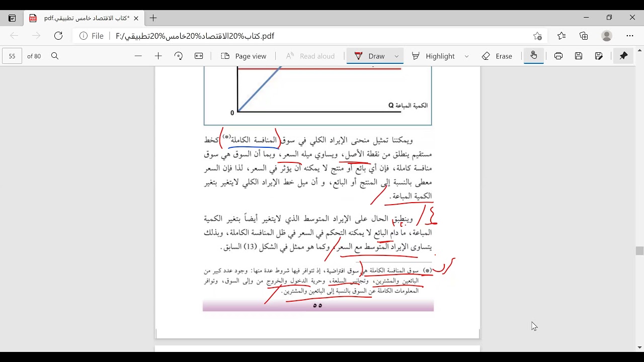Open the Favorites list
The image size is (644, 362).
tap(561, 36)
